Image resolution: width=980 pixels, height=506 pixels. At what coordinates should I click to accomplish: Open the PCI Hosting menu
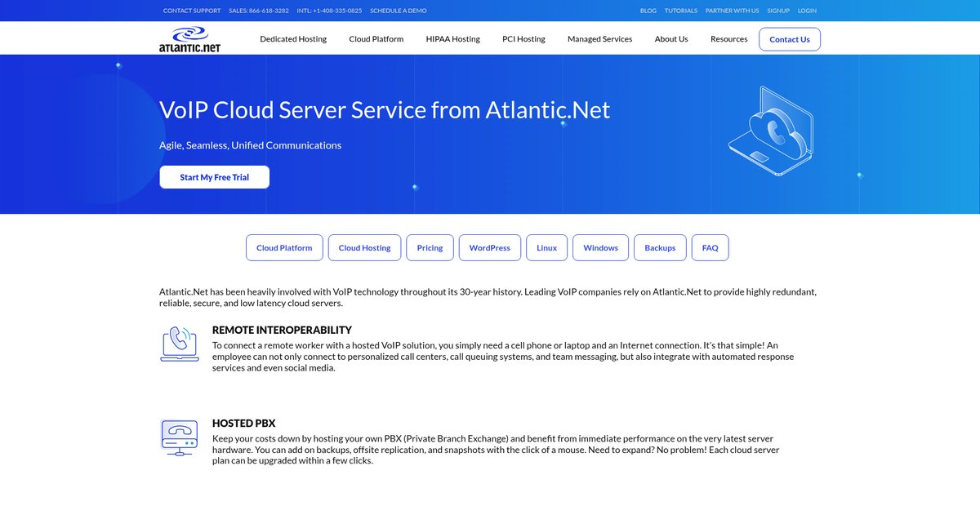coord(523,39)
